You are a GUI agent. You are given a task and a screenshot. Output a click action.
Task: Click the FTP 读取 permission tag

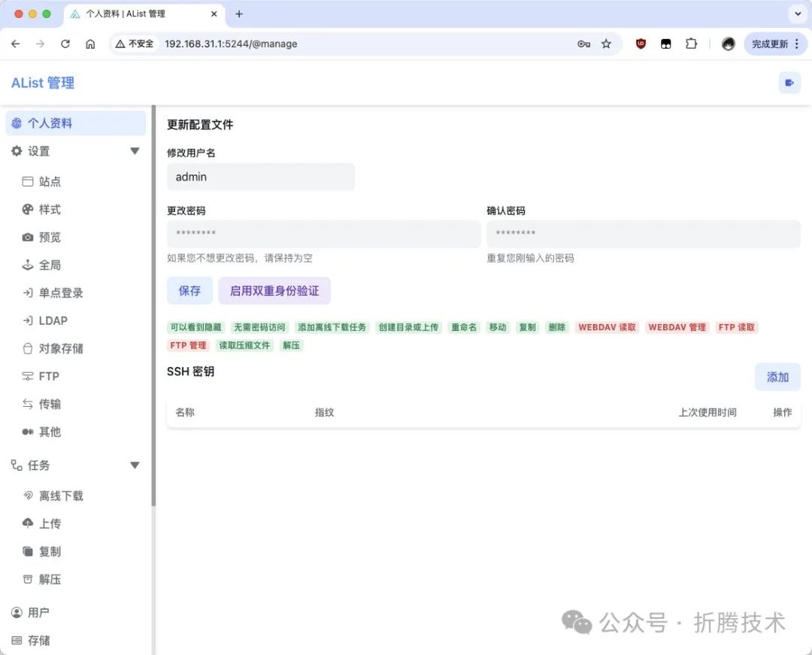pos(736,327)
